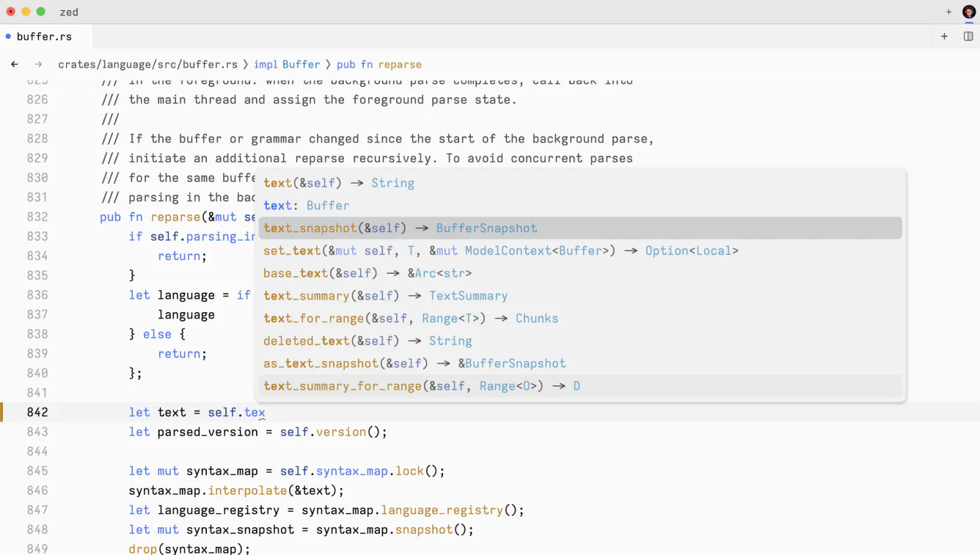980x555 pixels.
Task: Click the plus icon in the tab bar
Action: tap(944, 36)
